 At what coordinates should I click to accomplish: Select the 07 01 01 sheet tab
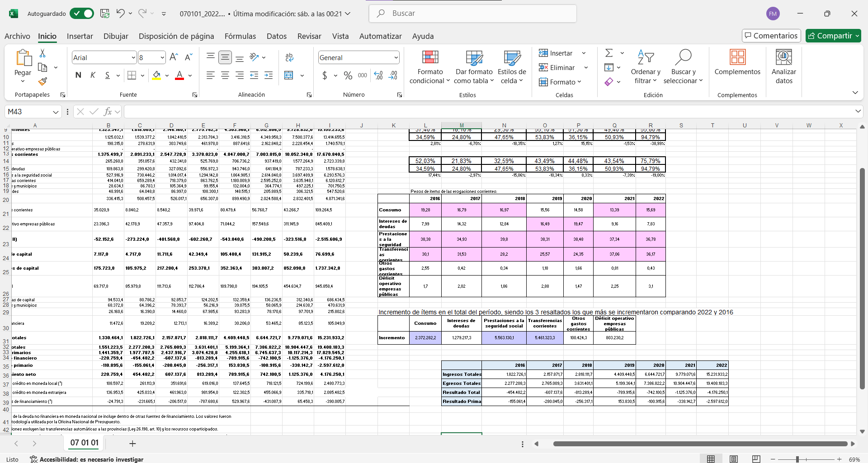85,443
